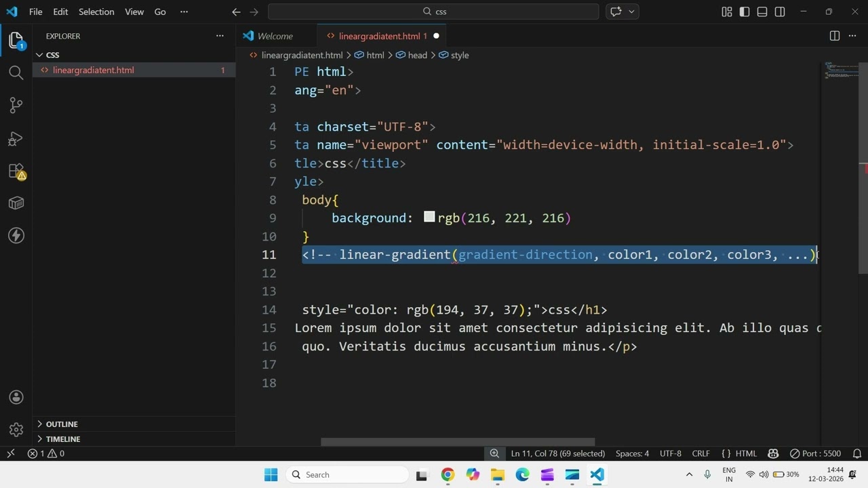The width and height of the screenshot is (868, 488).
Task: Open the View menu
Action: [134, 12]
